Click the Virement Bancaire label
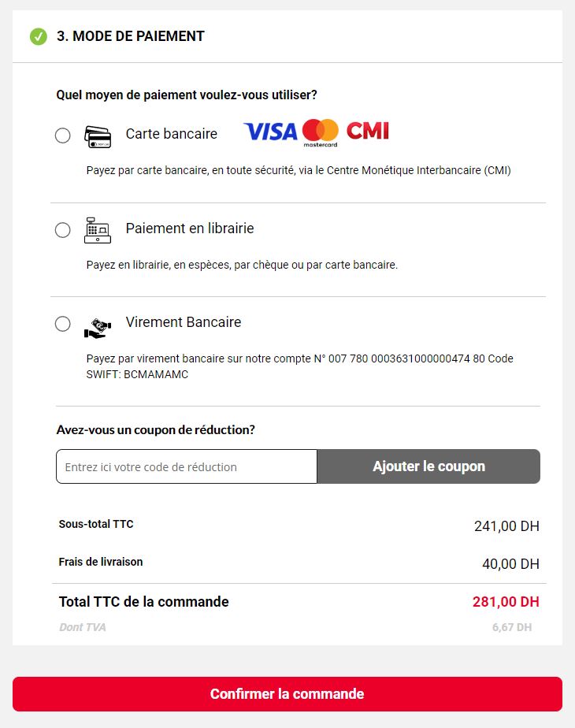 (184, 322)
